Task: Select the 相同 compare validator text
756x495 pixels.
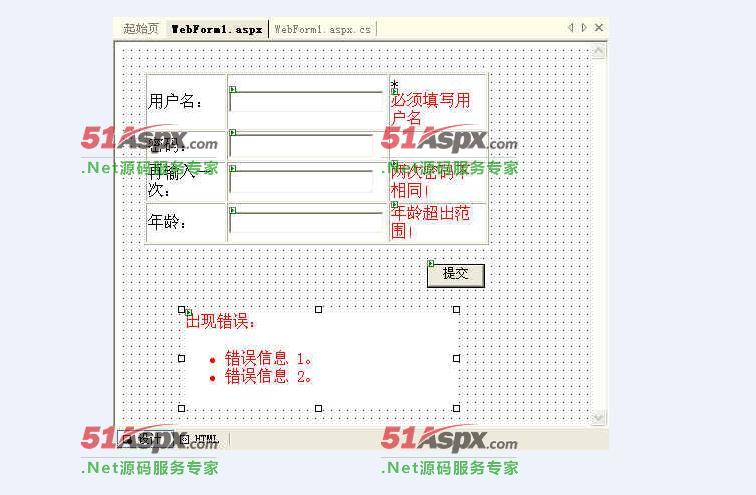Action: click(x=409, y=190)
